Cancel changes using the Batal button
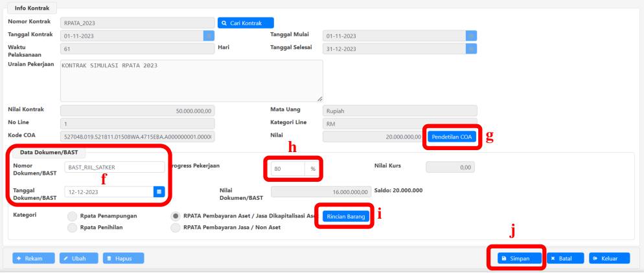This screenshot has width=644, height=273. coord(562,258)
